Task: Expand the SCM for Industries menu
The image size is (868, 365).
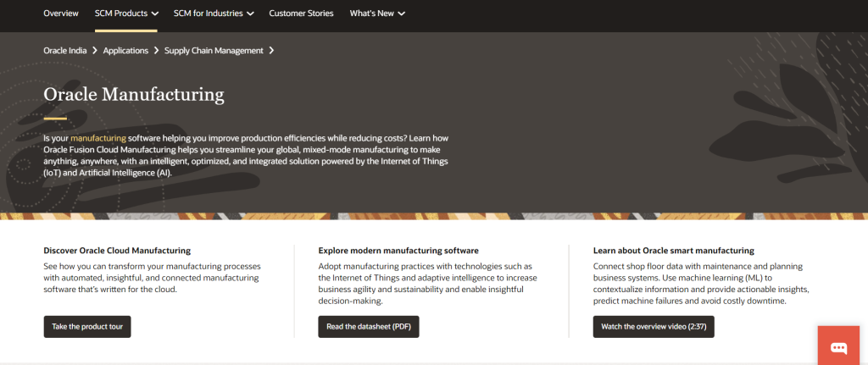Action: point(214,14)
